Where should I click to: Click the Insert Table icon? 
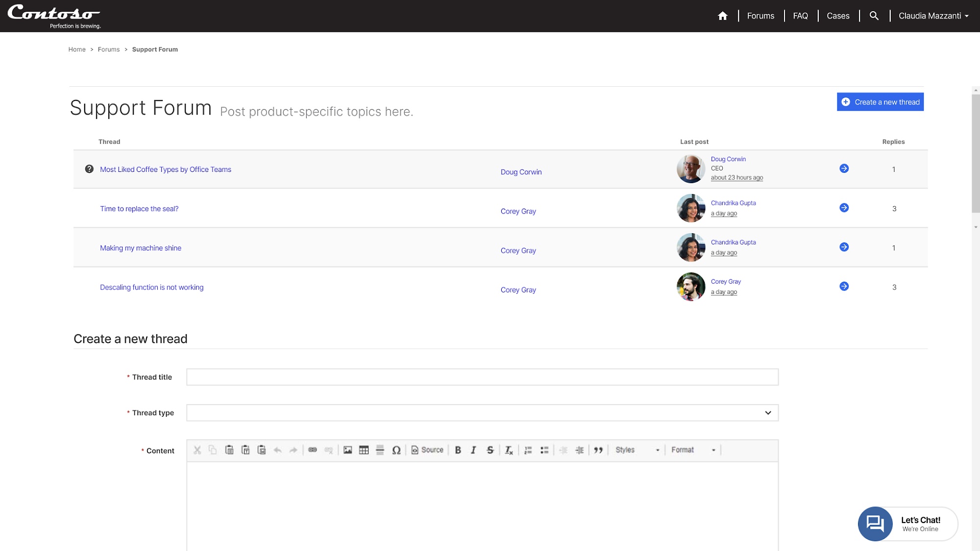pos(364,450)
